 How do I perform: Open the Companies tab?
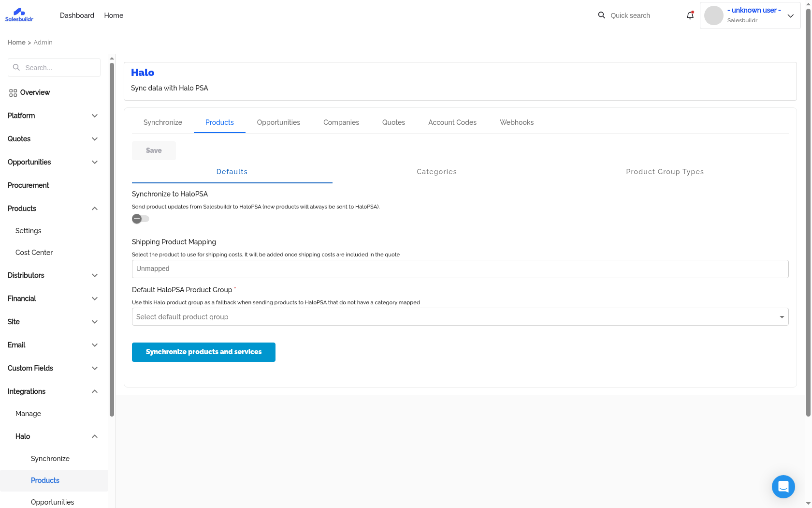click(x=341, y=122)
